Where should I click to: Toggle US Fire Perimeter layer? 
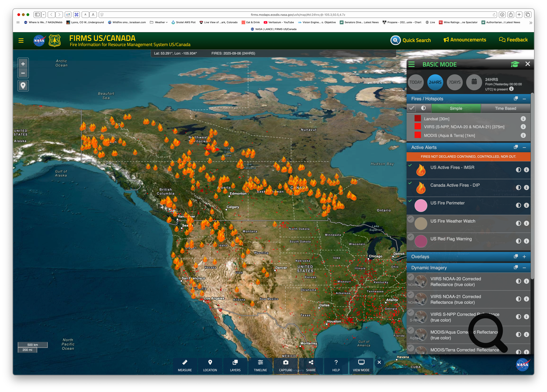pos(410,201)
